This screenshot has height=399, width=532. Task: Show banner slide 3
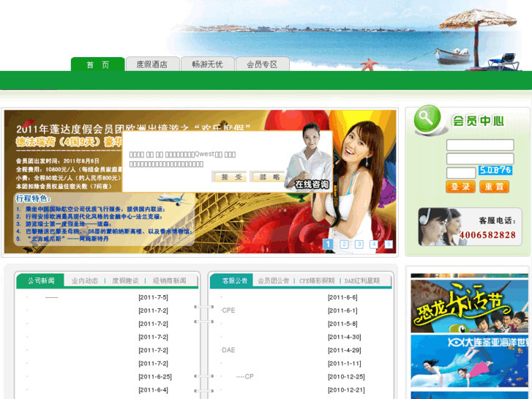coord(359,244)
